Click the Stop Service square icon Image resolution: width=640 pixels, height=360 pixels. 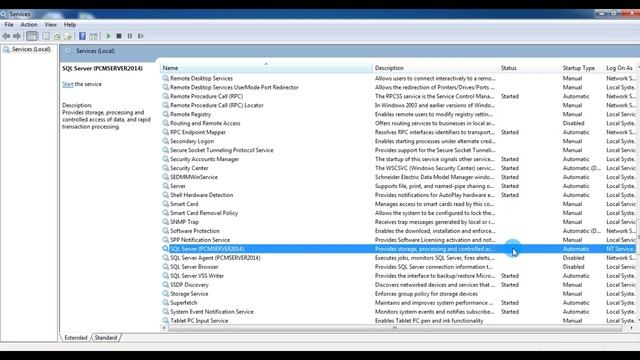(x=119, y=36)
